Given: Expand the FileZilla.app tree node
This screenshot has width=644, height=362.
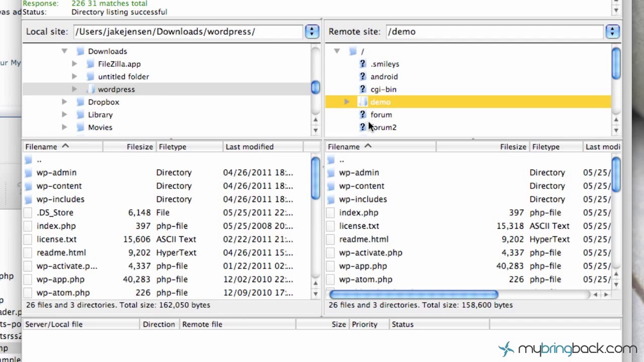Looking at the screenshot, I should [x=74, y=64].
